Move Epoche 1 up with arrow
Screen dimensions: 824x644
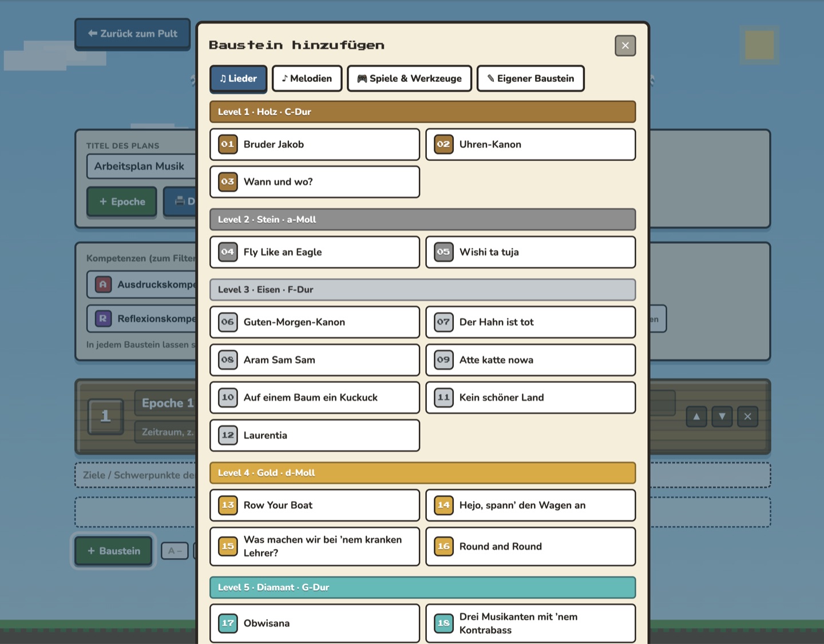tap(696, 416)
